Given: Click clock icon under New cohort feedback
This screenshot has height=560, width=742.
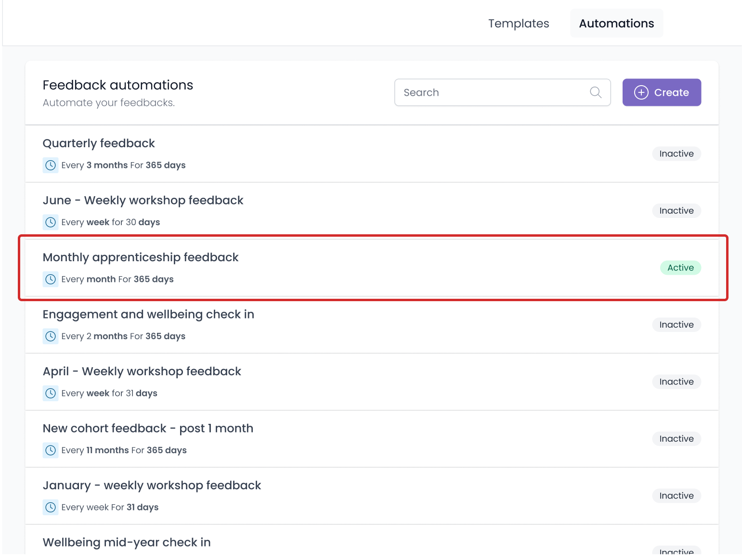Looking at the screenshot, I should click(x=51, y=450).
